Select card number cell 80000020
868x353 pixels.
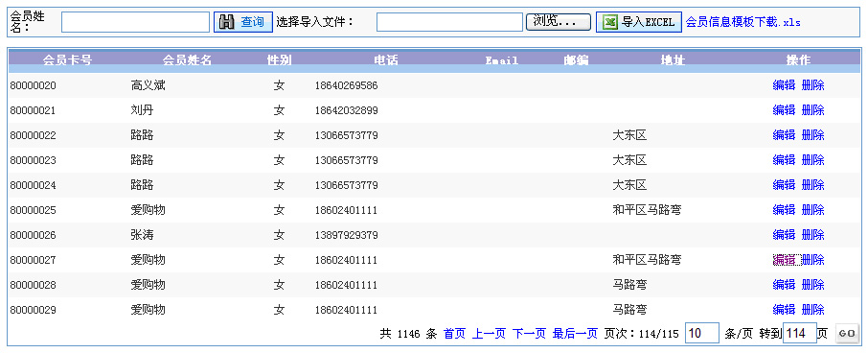(x=33, y=86)
